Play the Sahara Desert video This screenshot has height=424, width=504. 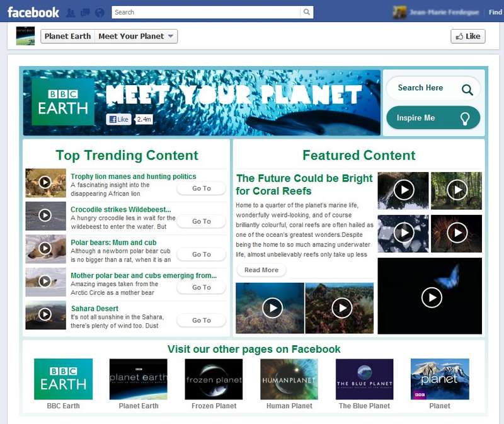click(x=45, y=315)
